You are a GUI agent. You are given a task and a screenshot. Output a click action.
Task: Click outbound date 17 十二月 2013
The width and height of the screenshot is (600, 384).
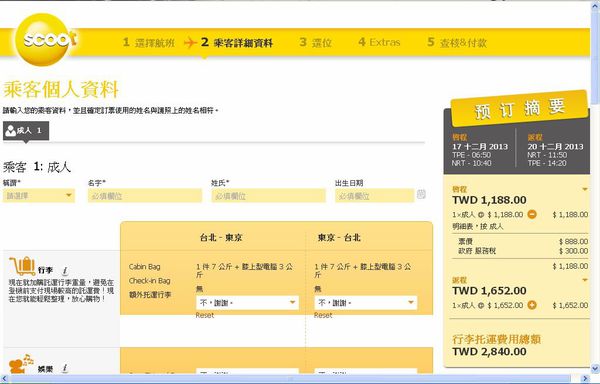pos(480,146)
